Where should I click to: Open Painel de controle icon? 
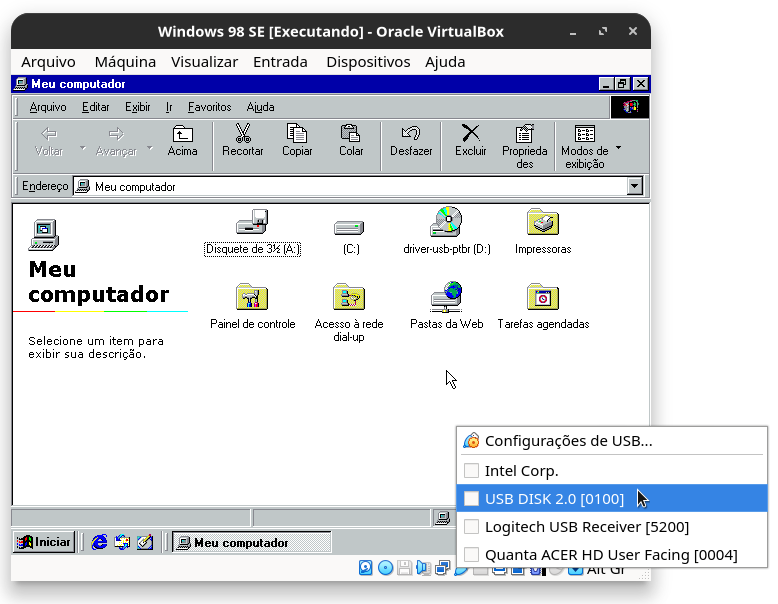252,299
